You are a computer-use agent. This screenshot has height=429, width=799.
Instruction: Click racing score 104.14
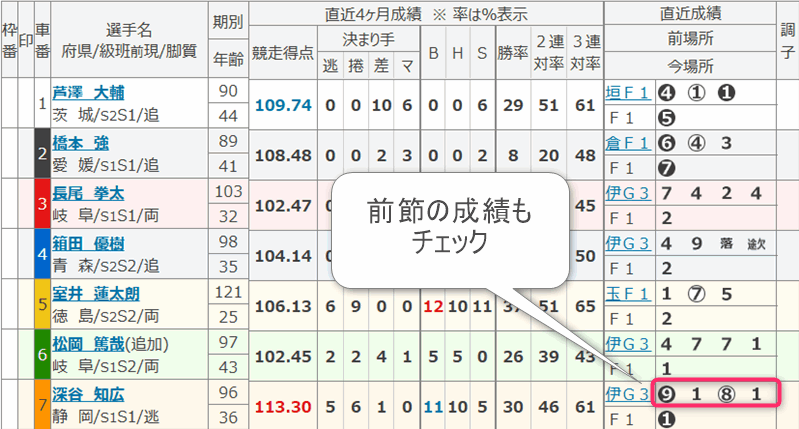click(283, 256)
